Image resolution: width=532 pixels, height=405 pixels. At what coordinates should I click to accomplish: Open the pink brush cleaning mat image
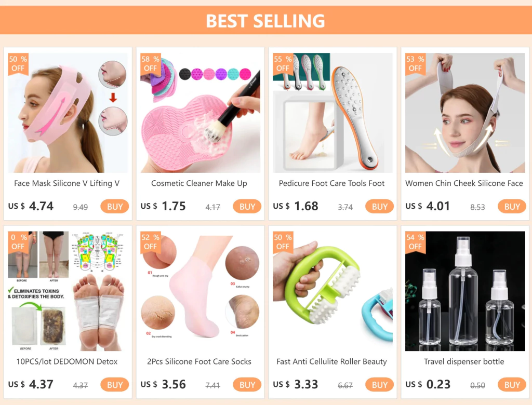tap(200, 113)
